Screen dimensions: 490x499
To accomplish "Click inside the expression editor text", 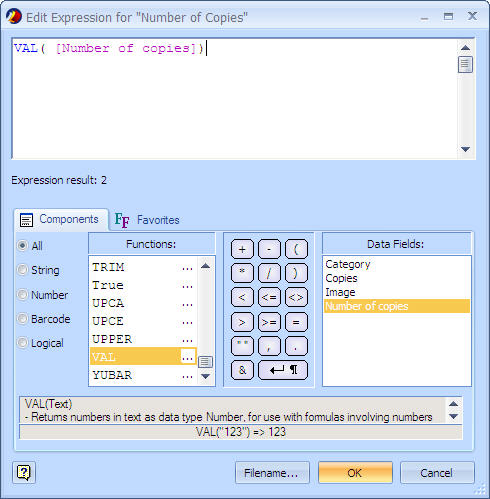I will 235,98.
